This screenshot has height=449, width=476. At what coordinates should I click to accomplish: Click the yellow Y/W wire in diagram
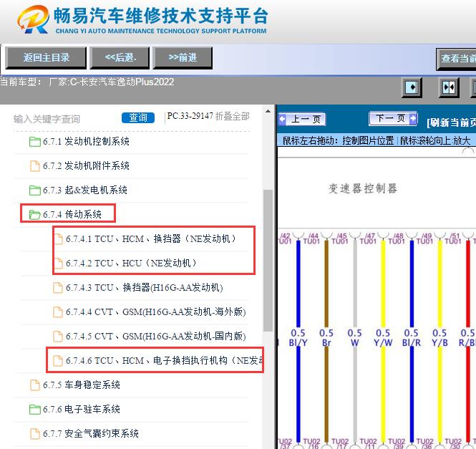(383, 284)
